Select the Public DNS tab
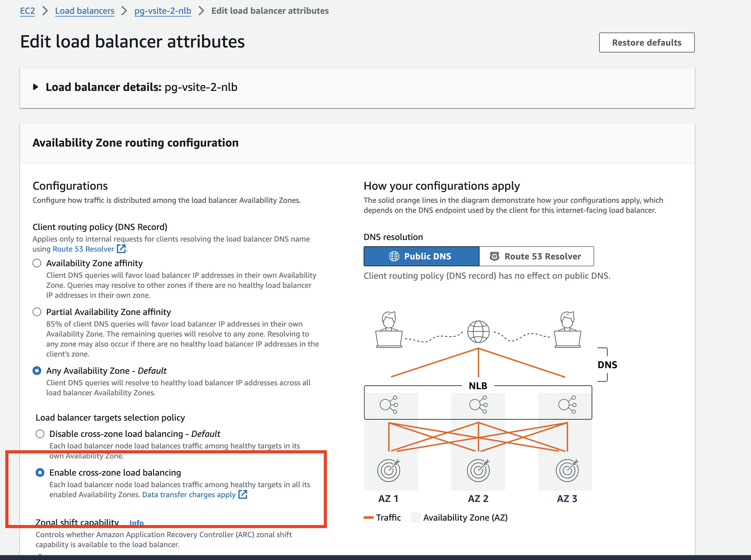Viewport: 751px width, 560px height. pos(421,256)
